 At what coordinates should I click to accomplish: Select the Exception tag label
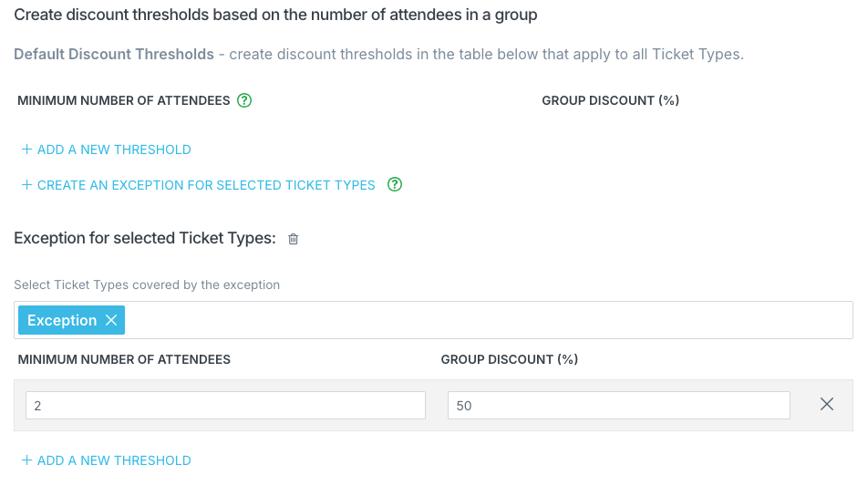click(62, 320)
